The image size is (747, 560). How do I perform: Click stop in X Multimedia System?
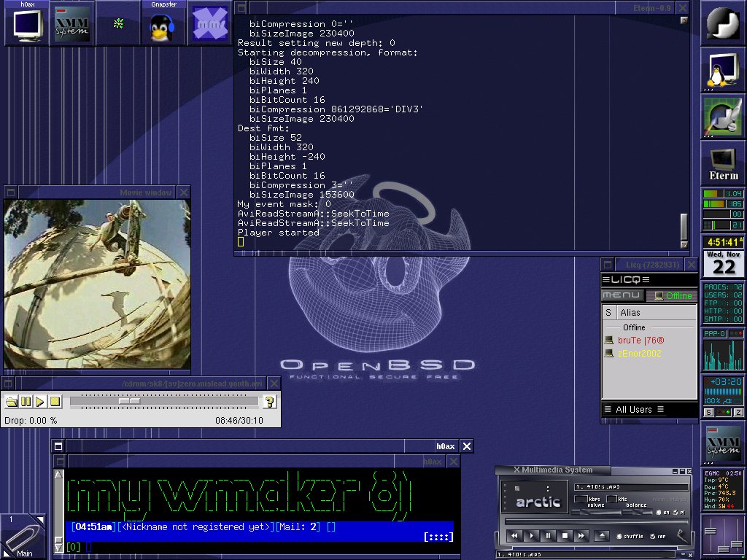click(565, 536)
